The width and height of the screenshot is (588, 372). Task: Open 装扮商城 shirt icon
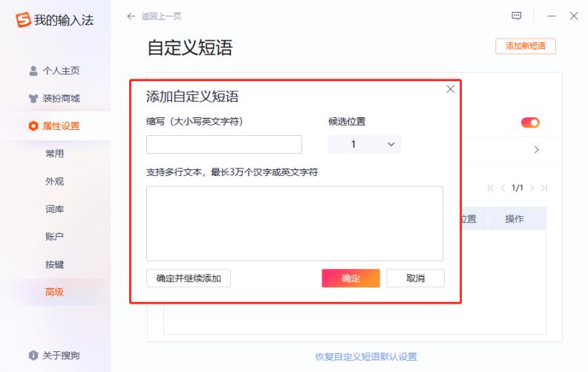33,98
